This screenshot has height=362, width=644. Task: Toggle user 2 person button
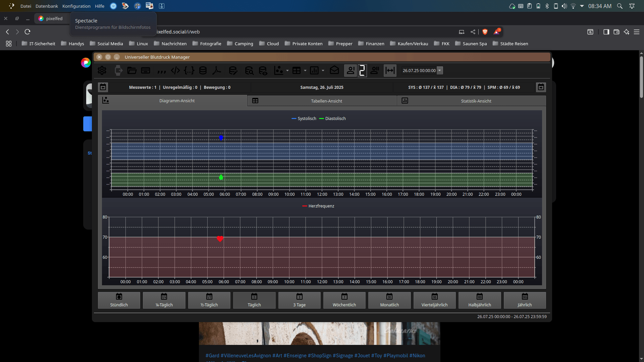coord(375,70)
